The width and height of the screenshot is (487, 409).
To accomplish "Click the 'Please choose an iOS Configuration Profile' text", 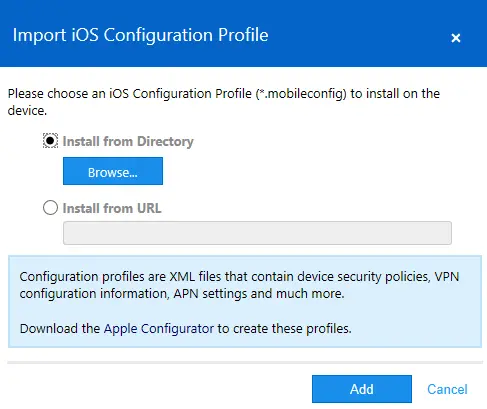I will pos(130,94).
